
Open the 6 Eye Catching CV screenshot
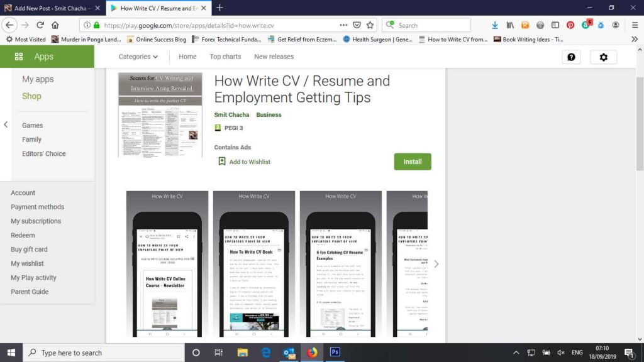tap(340, 264)
